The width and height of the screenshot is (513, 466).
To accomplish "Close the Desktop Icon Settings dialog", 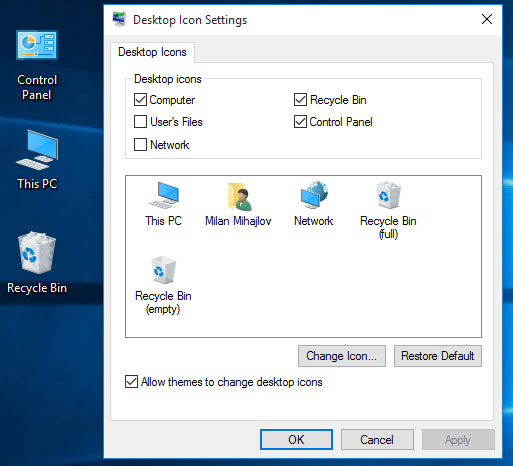I will click(x=487, y=19).
